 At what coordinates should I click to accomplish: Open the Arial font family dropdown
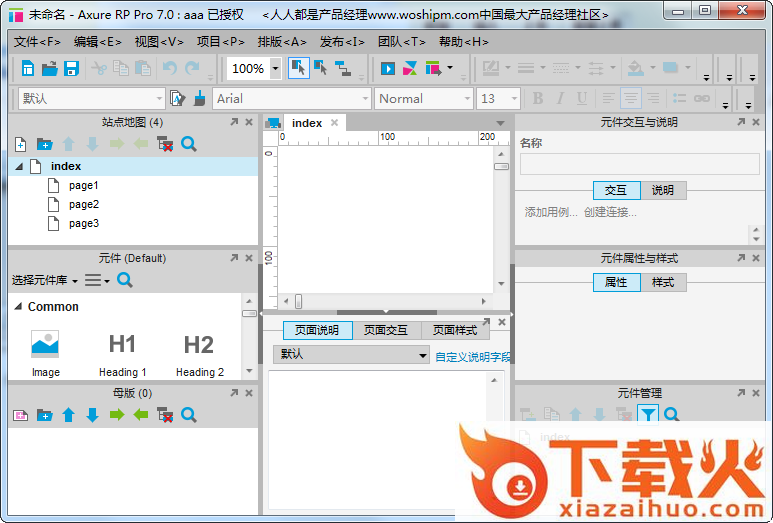point(365,99)
